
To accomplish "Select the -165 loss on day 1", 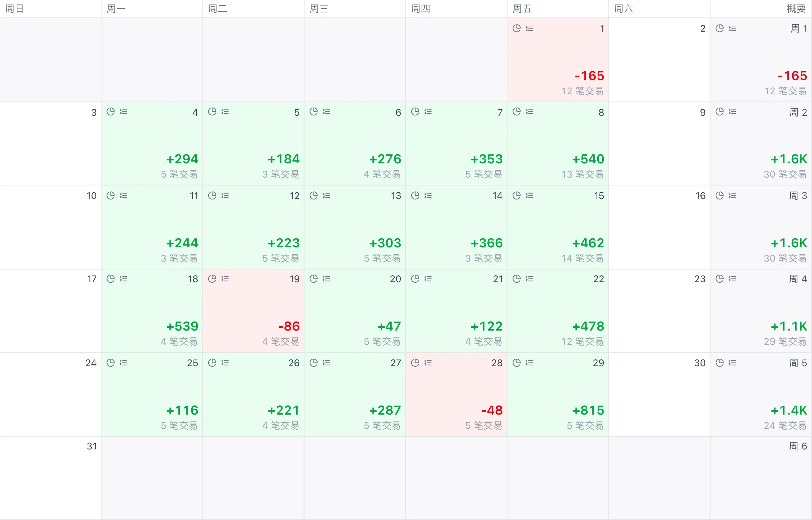I will pos(589,76).
